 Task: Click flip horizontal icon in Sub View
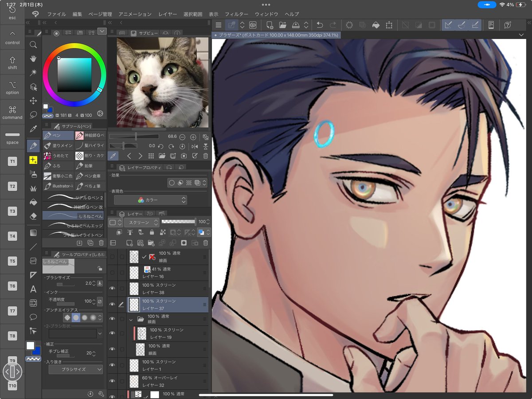coord(194,146)
